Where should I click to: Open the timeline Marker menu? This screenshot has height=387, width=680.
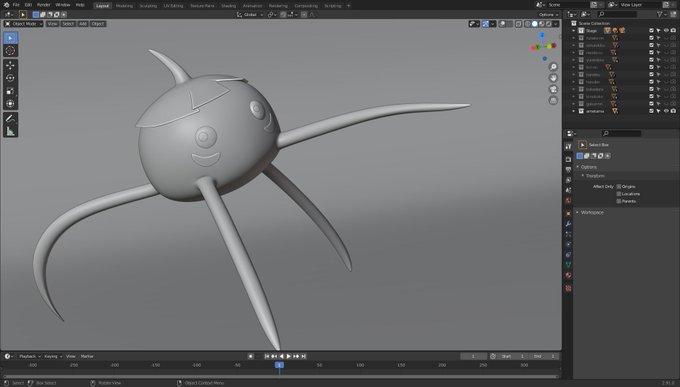87,356
